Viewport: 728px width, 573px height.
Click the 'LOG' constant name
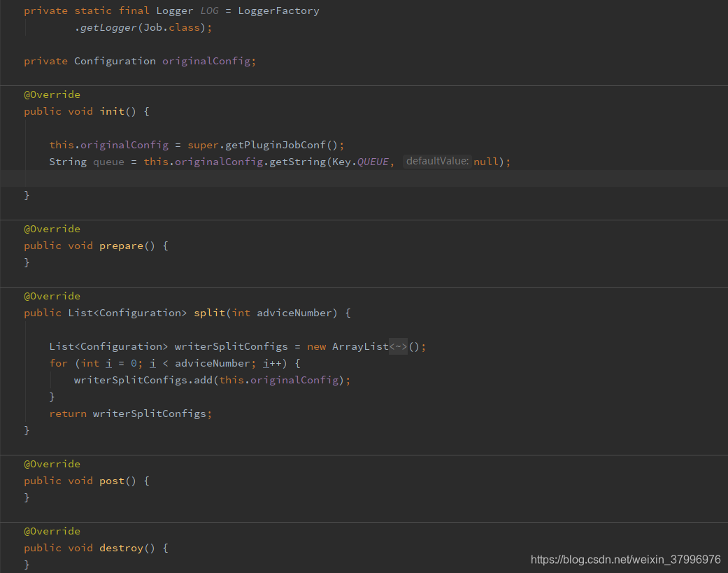209,10
